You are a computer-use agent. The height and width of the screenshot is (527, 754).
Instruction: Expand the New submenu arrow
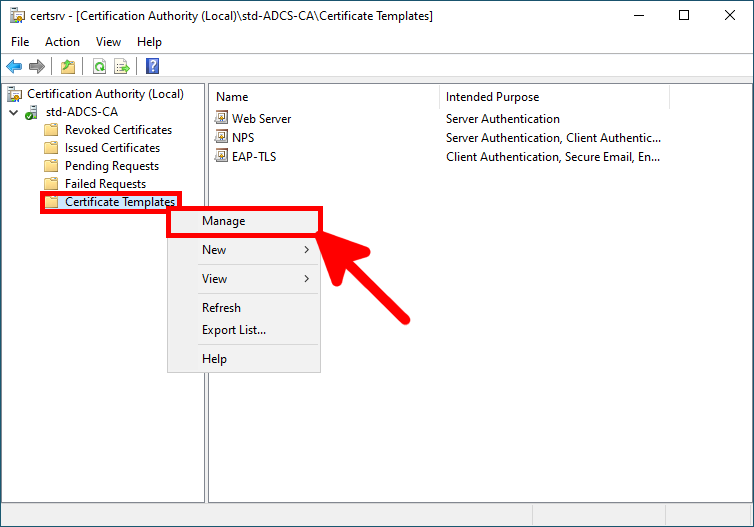coord(306,250)
